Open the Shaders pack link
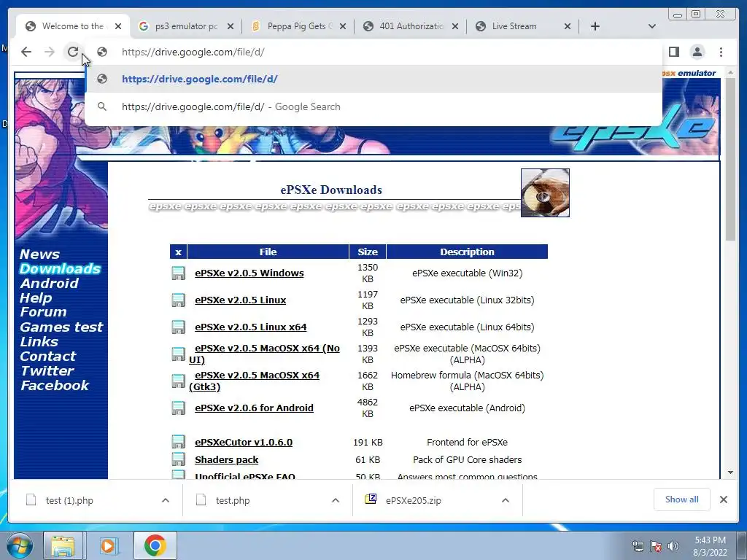 click(226, 459)
